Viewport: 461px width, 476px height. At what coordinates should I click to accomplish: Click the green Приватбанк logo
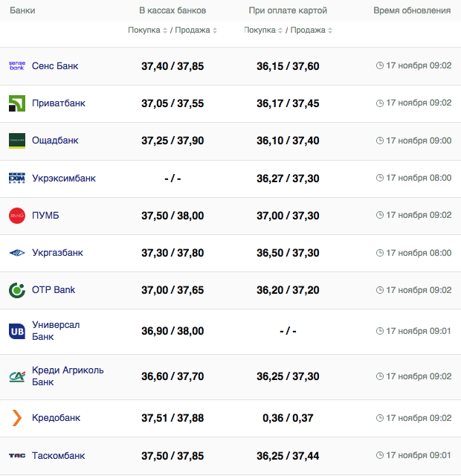pyautogui.click(x=17, y=103)
